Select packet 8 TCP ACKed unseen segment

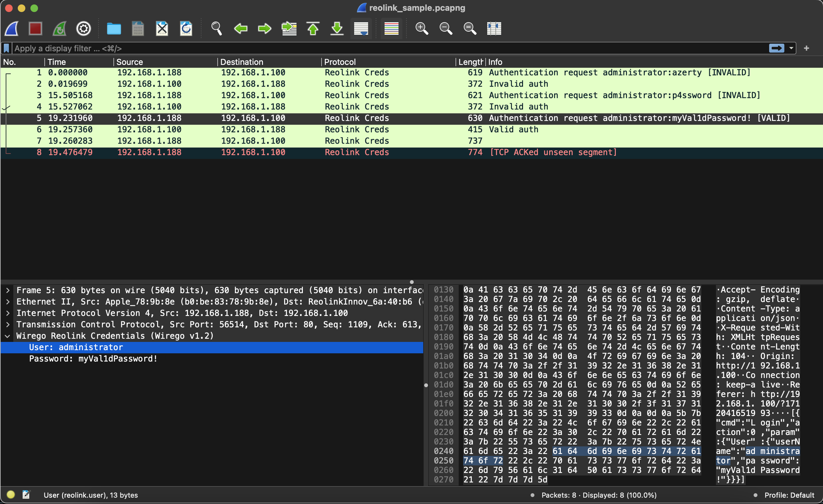(411, 152)
